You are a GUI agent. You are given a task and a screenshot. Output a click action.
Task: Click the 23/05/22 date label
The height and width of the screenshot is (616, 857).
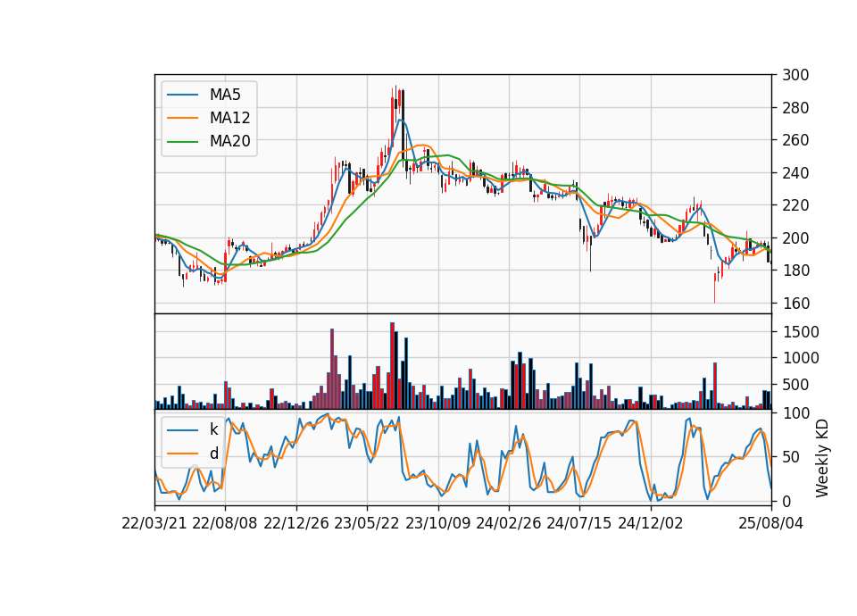click(x=367, y=523)
